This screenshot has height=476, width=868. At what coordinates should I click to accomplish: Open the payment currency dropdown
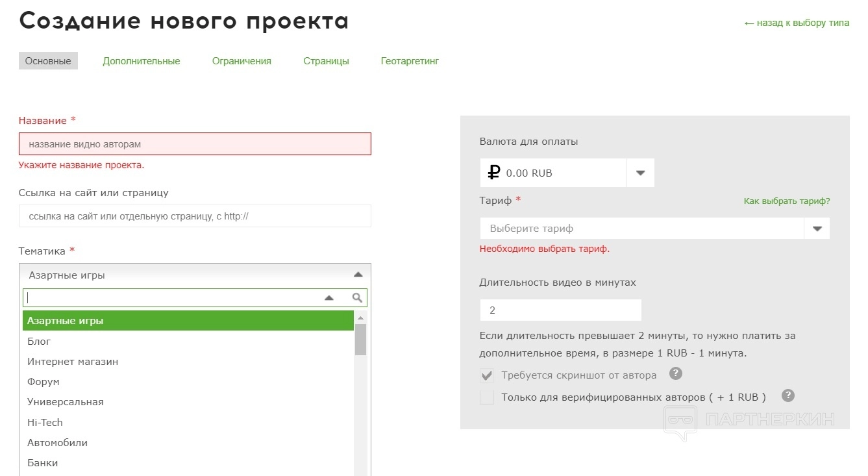tap(640, 173)
